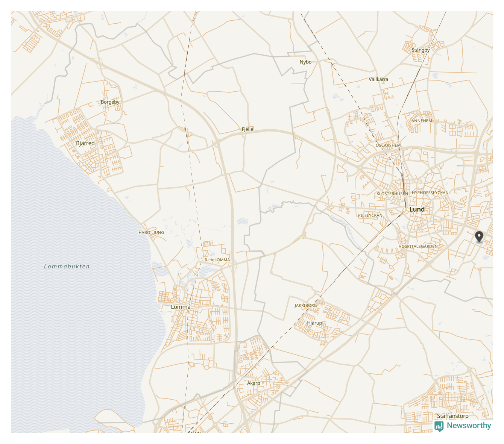
Task: Select the Åkarp town label
Action: (254, 383)
